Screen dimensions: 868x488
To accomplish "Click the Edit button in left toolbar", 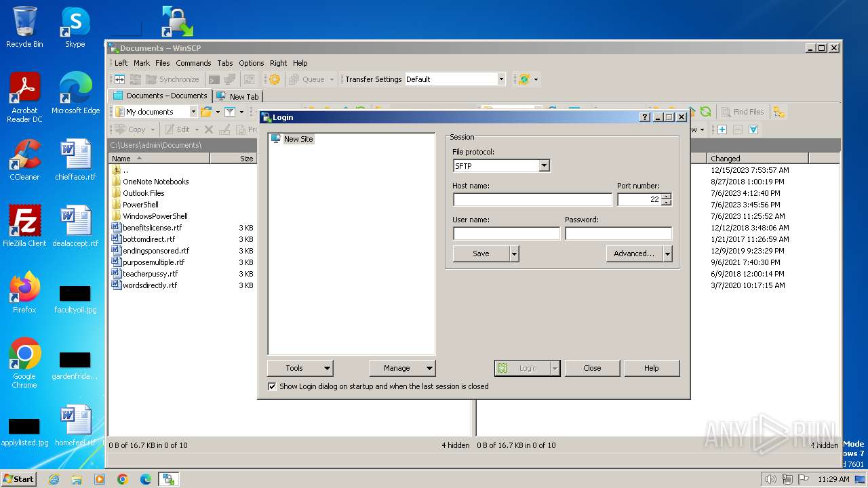I will pyautogui.click(x=177, y=129).
